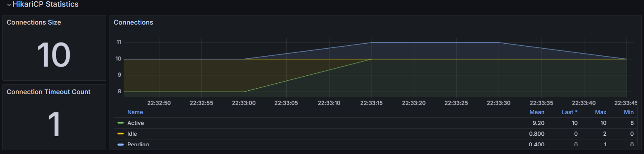This screenshot has width=644, height=154.
Task: Change the Pending series blue color swatch
Action: (121, 144)
